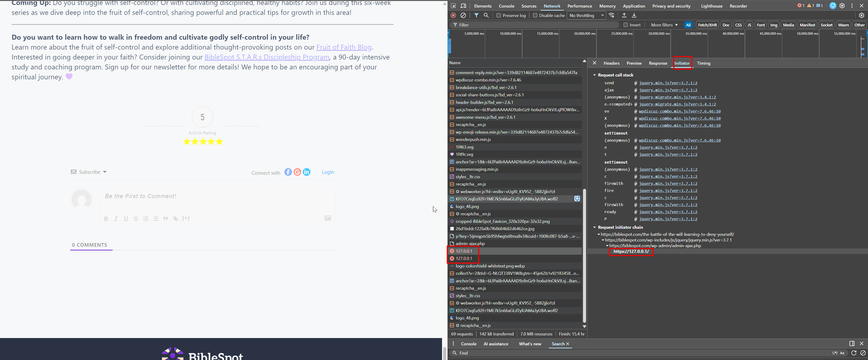Click the comment text field
The height and width of the screenshot is (360, 868).
pos(216,196)
